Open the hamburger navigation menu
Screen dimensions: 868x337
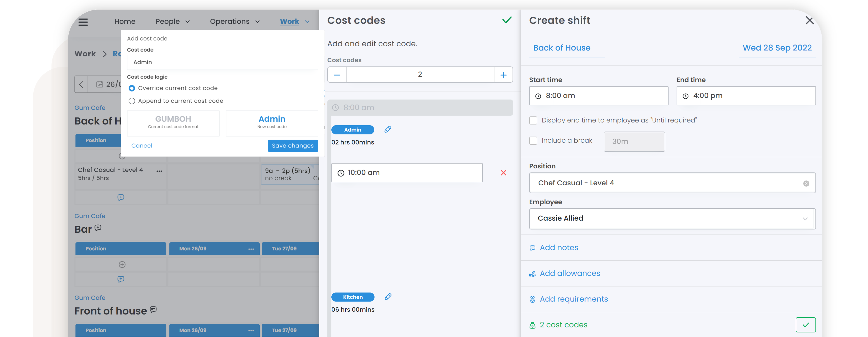coord(83,22)
